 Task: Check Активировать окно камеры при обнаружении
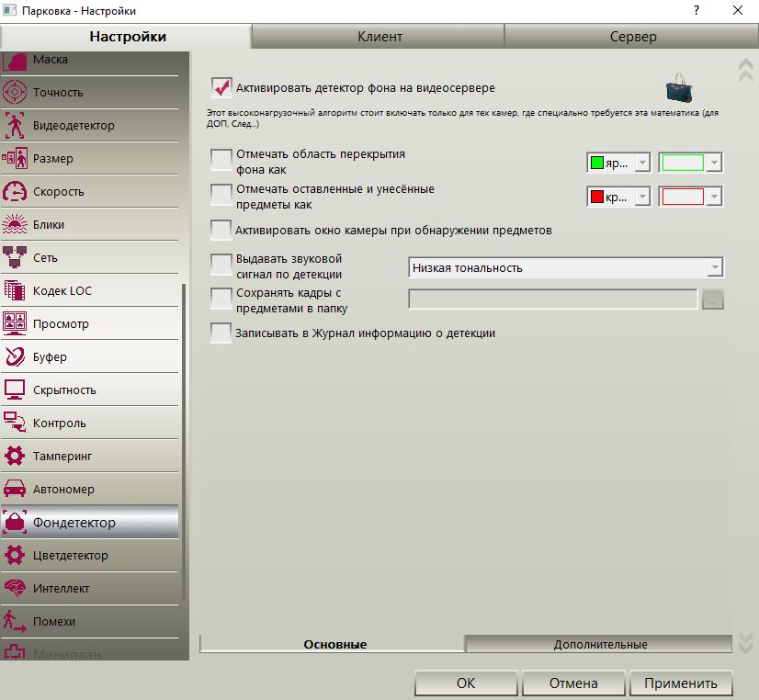coord(221,230)
